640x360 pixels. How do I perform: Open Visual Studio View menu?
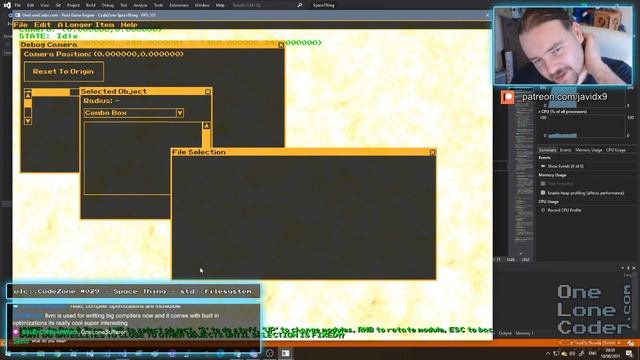[44, 5]
